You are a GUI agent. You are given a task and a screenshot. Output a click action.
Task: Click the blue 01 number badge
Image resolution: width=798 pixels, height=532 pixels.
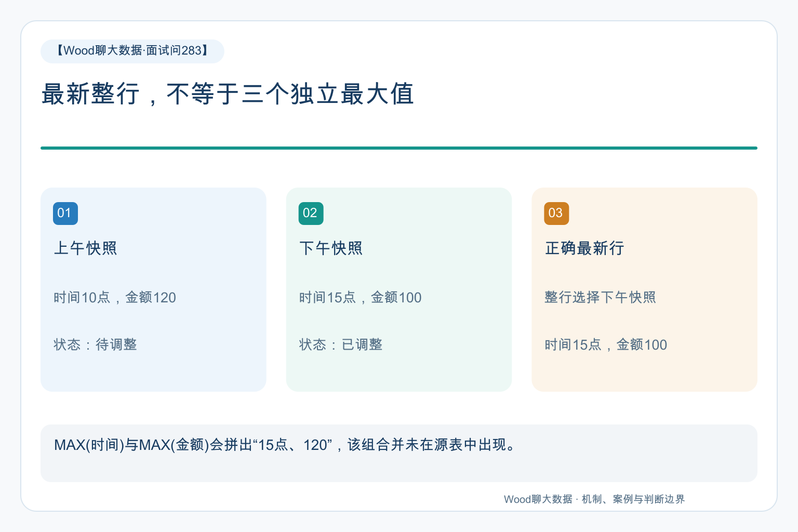click(65, 214)
